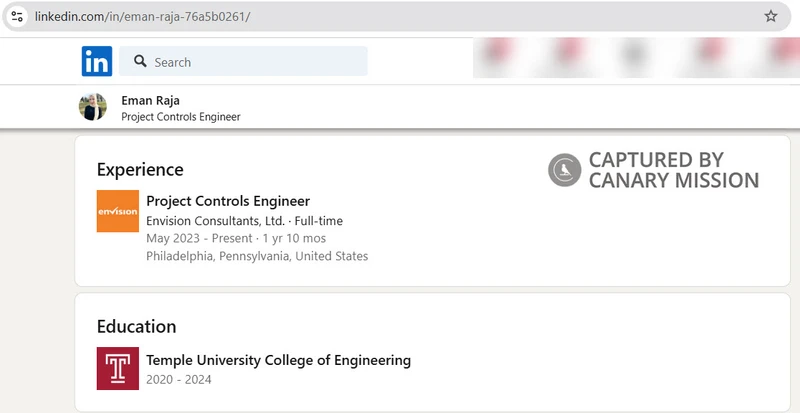
Task: Click the May 2023 - Present date line
Action: tap(236, 238)
